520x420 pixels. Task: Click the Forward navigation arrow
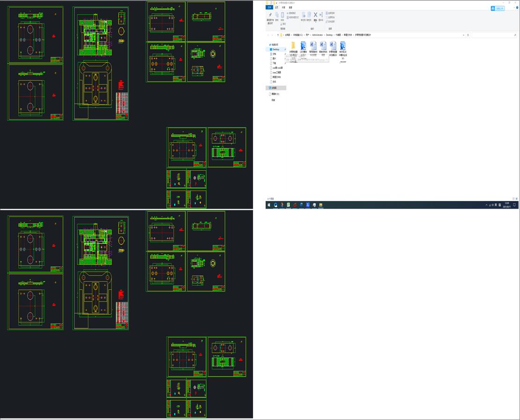[272, 35]
